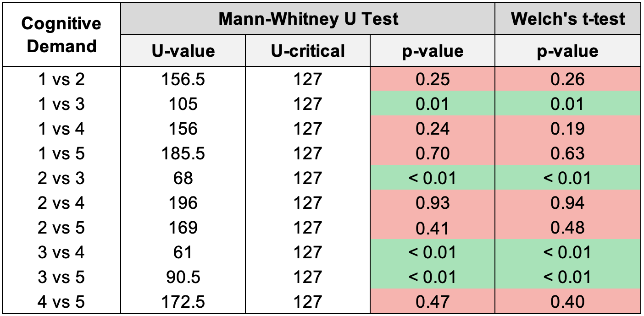Click the U-value cell showing 172.5
Image resolution: width=644 pixels, height=316 pixels.
tap(183, 302)
